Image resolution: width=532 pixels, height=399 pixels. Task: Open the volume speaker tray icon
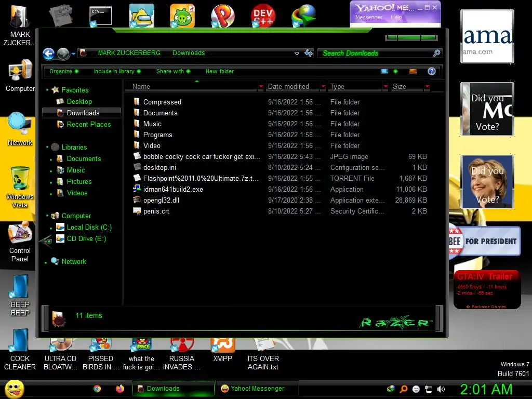[x=441, y=389]
